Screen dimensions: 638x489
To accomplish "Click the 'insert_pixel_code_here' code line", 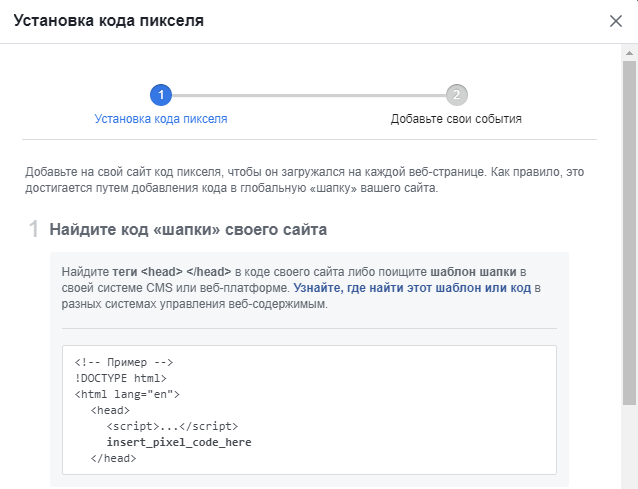I will click(179, 442).
